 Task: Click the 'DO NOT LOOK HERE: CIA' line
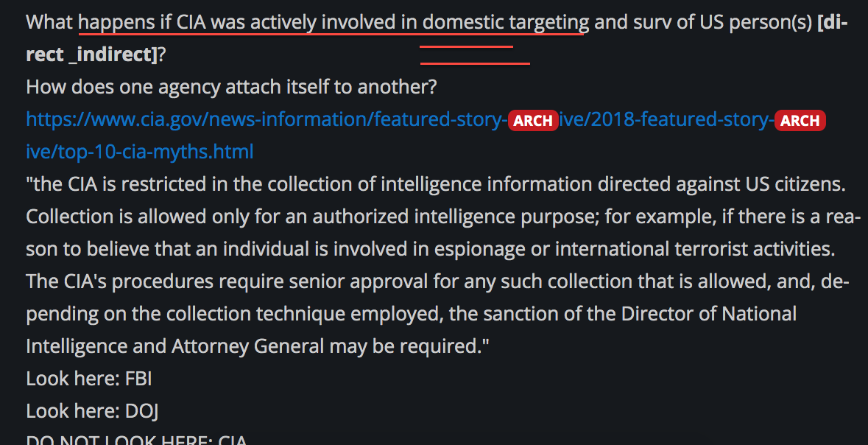(136, 439)
